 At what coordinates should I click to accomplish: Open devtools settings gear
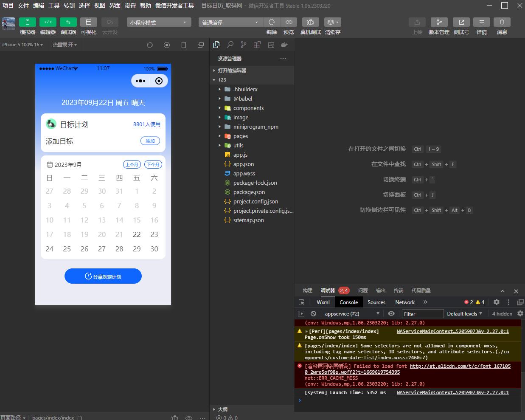click(x=497, y=302)
